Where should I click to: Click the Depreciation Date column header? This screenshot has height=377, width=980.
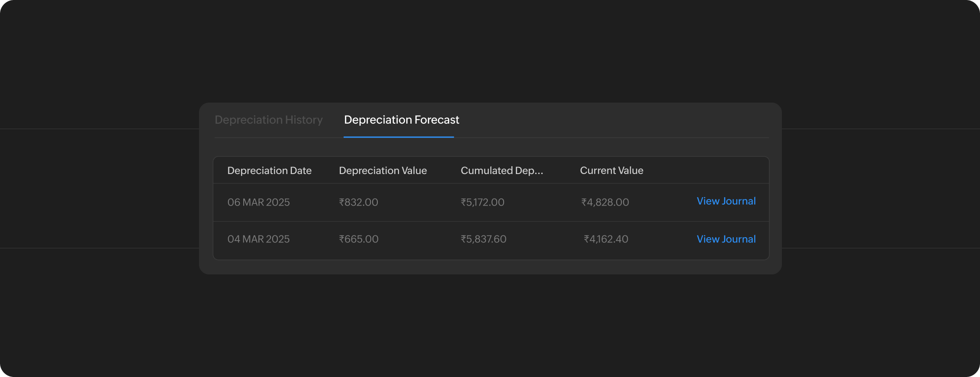click(x=269, y=171)
